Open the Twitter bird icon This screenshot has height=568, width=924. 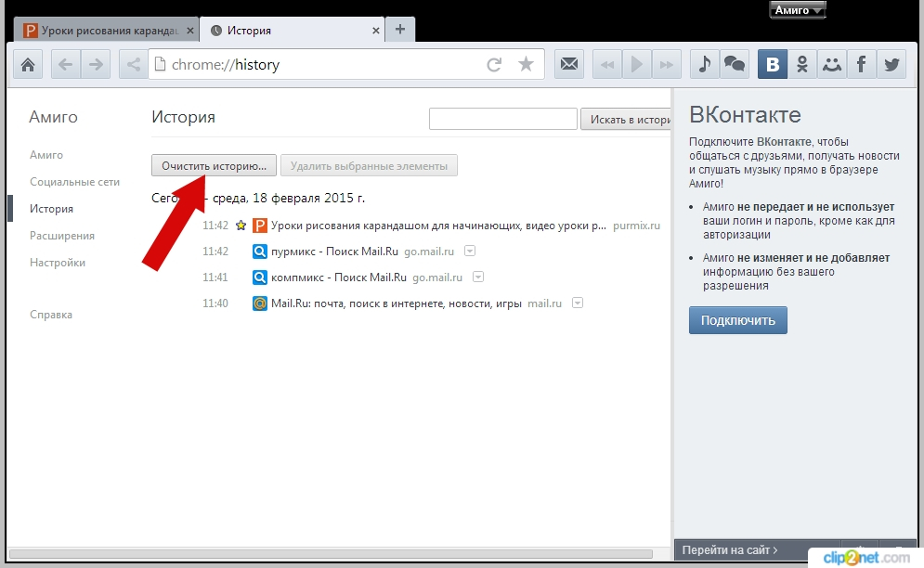891,64
